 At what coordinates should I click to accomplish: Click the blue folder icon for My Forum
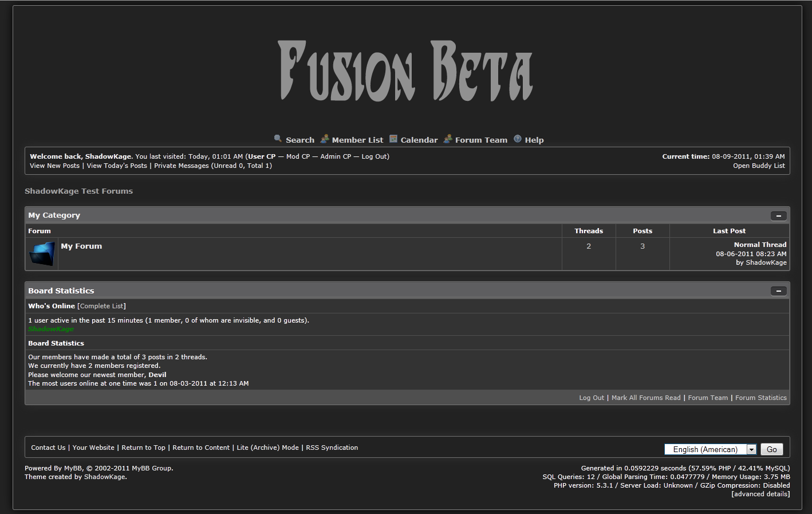pos(42,254)
